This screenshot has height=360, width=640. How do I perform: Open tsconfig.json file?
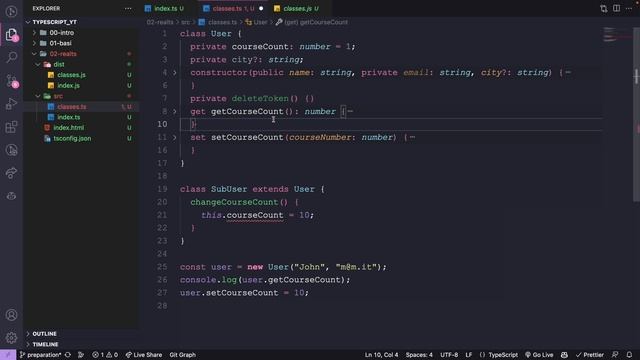(x=81, y=138)
